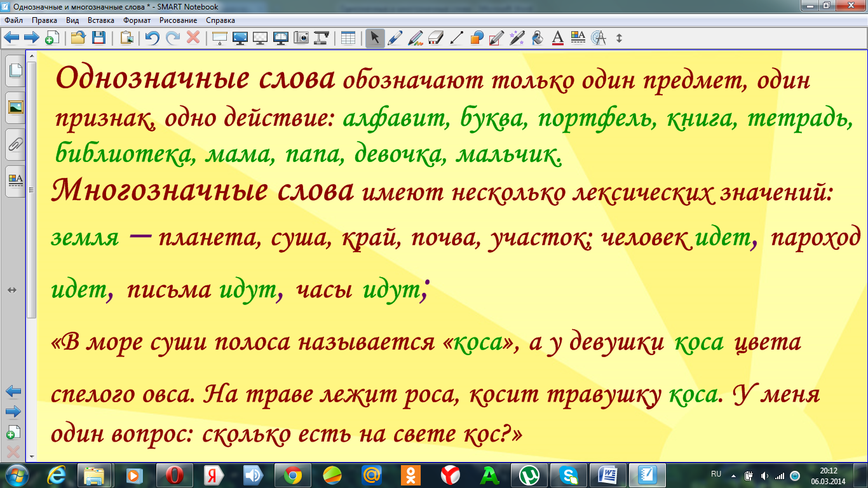Screen dimensions: 868x488
Task: Switch to full screen view
Action: coord(240,38)
